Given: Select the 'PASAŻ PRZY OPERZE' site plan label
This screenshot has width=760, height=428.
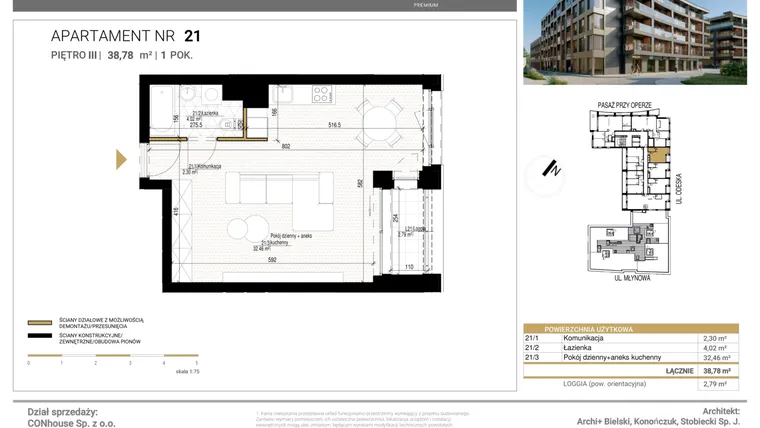Looking at the screenshot, I should pyautogui.click(x=624, y=105).
